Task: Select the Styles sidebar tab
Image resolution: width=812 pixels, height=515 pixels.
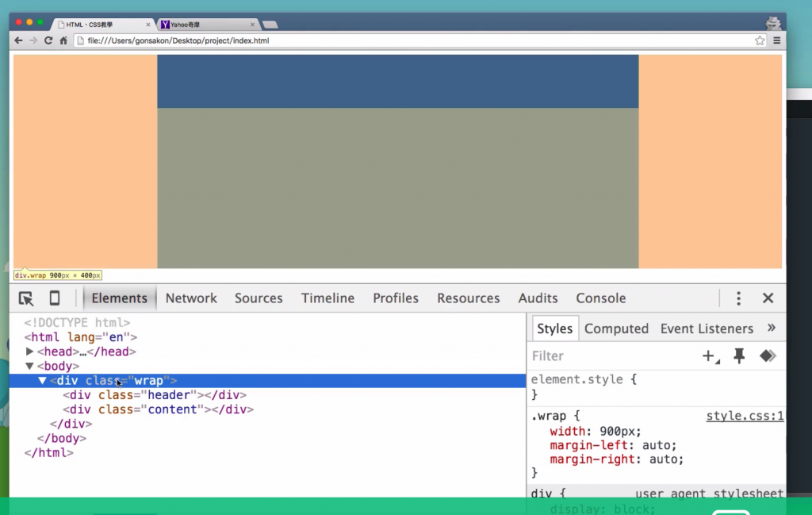Action: click(554, 329)
